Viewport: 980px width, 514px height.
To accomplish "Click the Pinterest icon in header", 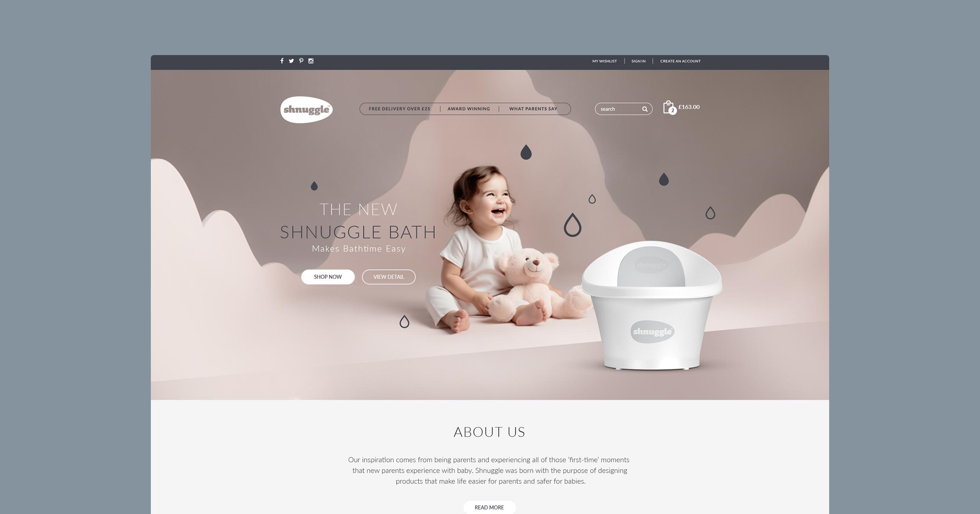I will tap(300, 61).
